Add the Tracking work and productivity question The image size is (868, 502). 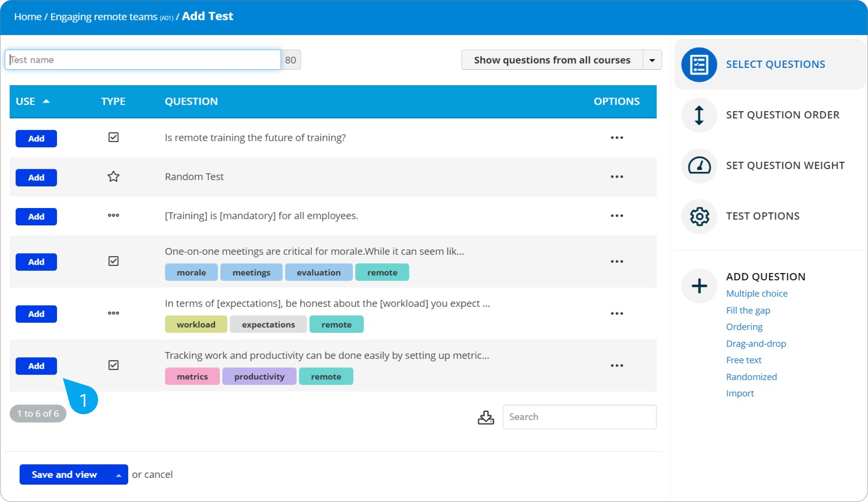coord(36,366)
